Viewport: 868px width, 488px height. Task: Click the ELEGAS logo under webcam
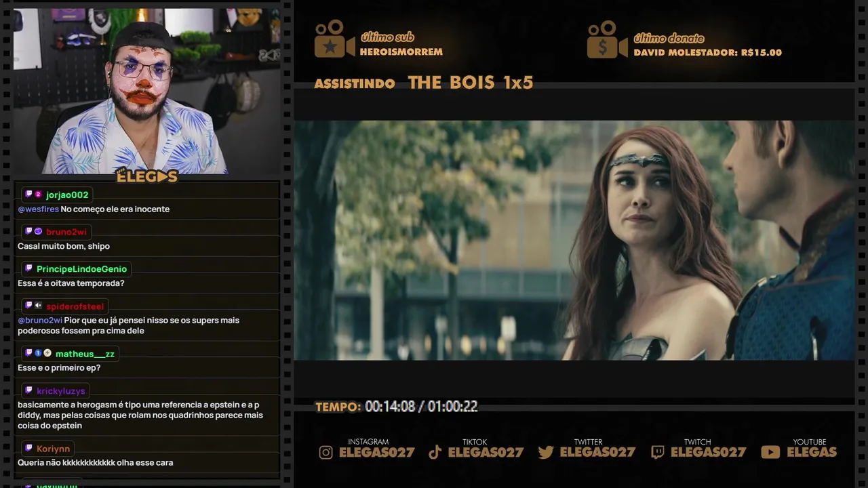[x=147, y=176]
